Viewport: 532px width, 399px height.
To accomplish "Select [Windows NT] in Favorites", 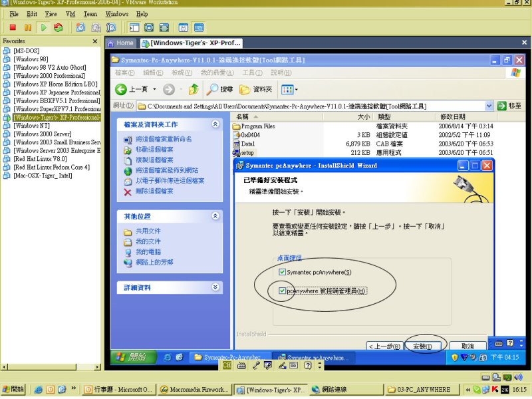I will point(31,126).
